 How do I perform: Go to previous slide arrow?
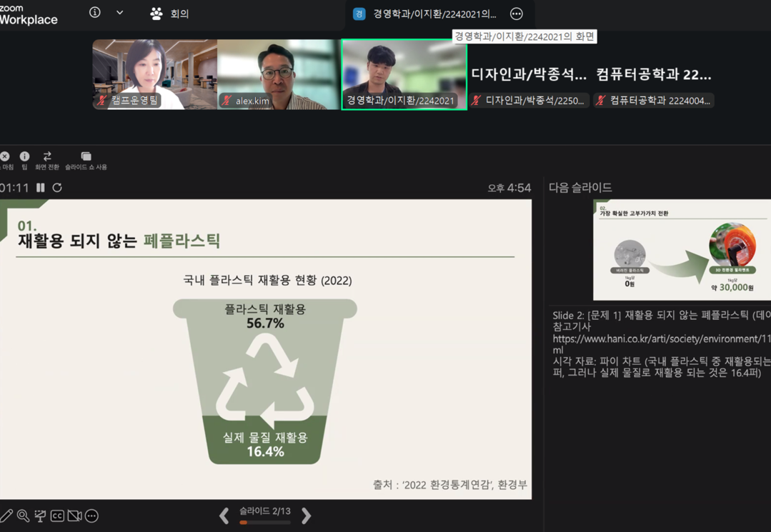pos(224,516)
